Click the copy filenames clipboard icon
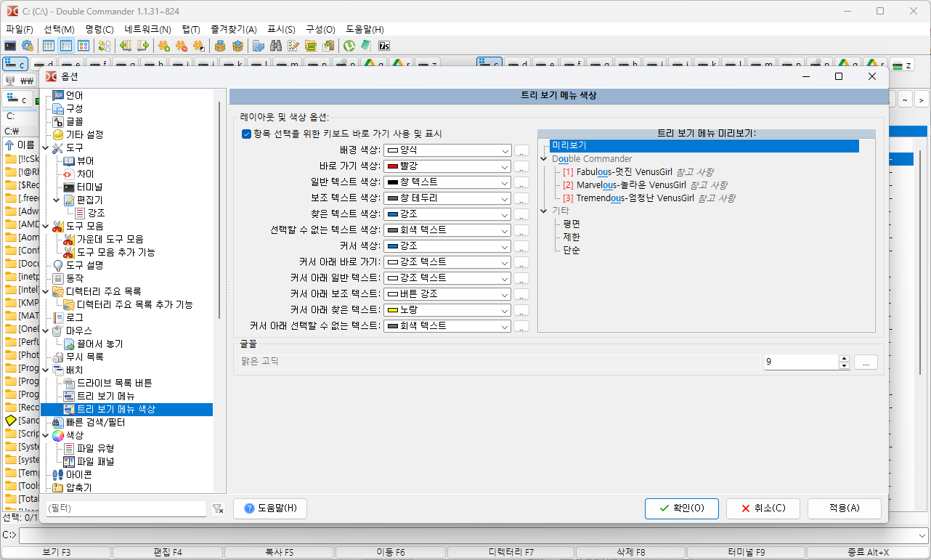 [x=328, y=46]
